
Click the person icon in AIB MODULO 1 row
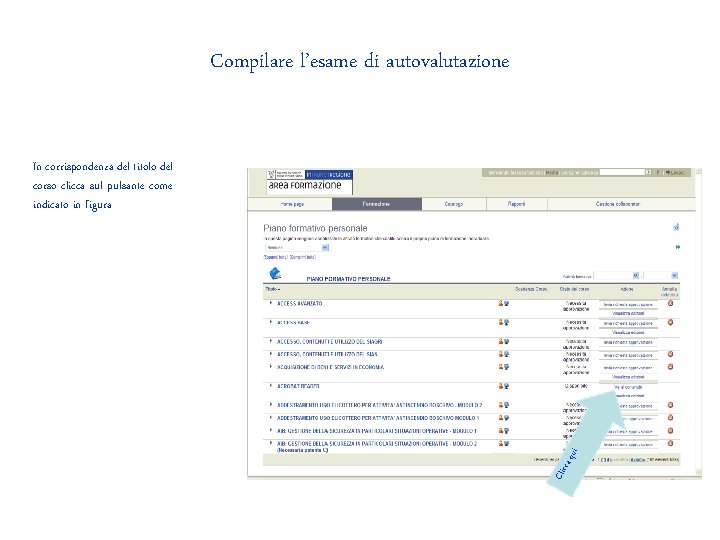pyautogui.click(x=501, y=431)
